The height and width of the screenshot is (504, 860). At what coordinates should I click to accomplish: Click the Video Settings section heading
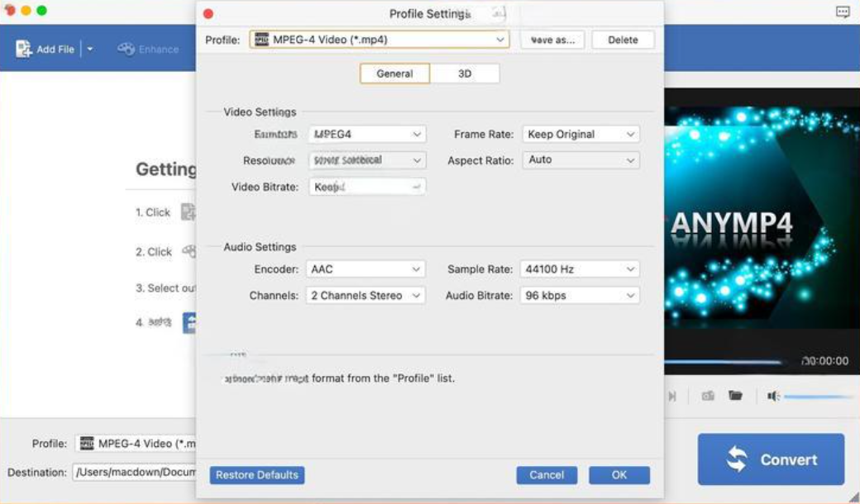[x=260, y=112]
